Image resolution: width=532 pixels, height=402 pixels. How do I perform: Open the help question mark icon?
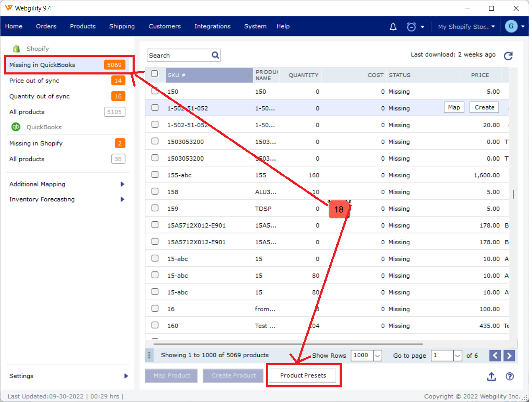pyautogui.click(x=509, y=376)
